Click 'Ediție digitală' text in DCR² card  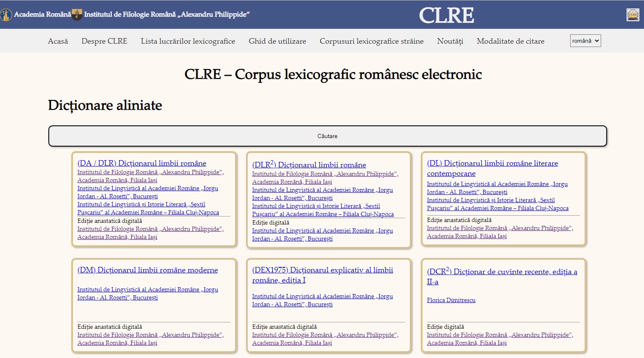click(445, 327)
